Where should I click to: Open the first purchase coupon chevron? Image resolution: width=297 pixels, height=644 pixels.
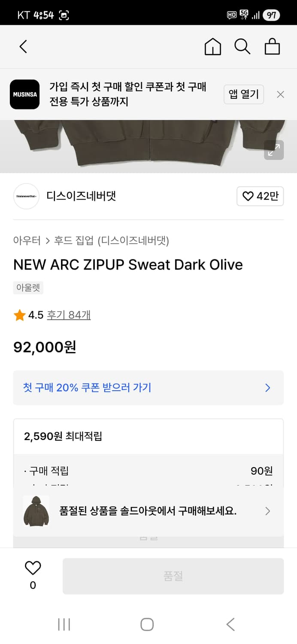[x=267, y=388]
